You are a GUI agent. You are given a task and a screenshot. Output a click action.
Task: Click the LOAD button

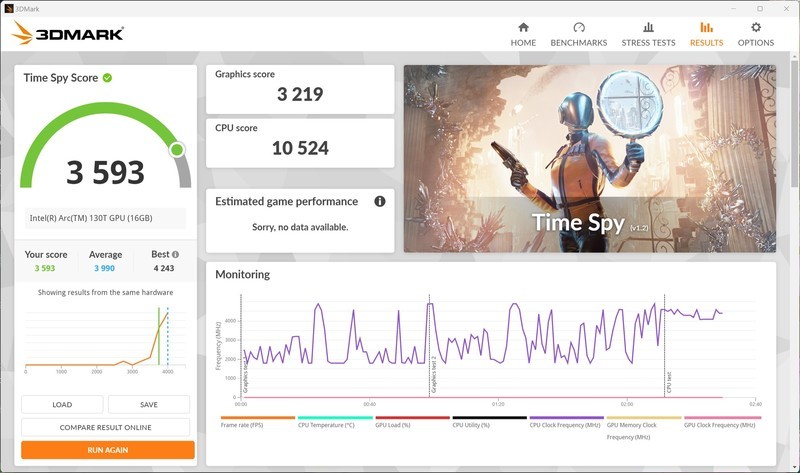coord(62,405)
